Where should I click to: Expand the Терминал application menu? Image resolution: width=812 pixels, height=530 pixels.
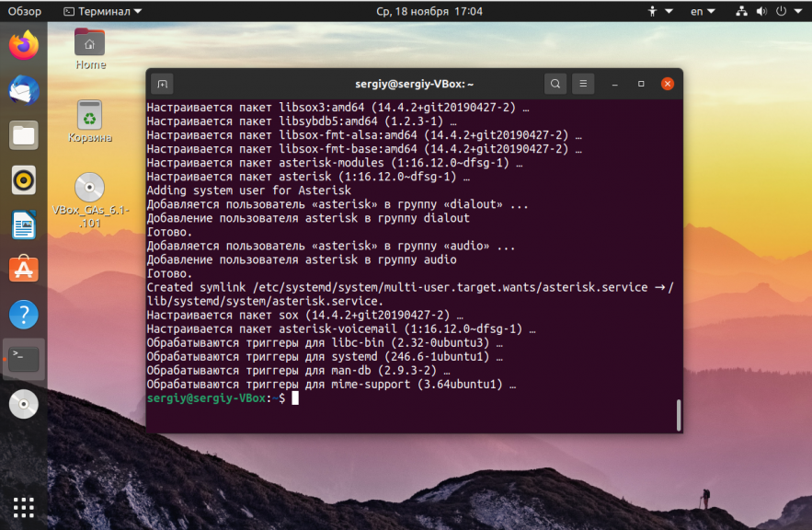tap(102, 11)
